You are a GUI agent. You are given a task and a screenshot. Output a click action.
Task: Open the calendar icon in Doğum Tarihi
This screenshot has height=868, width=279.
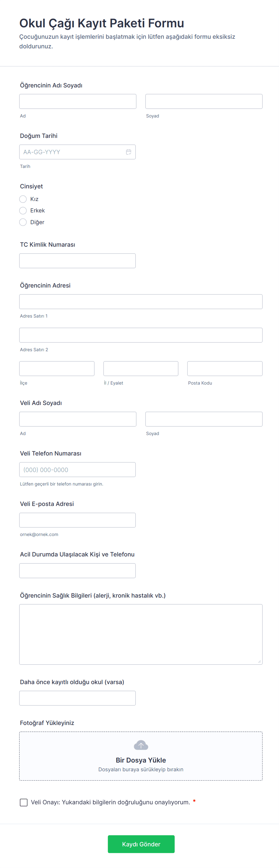tap(129, 152)
